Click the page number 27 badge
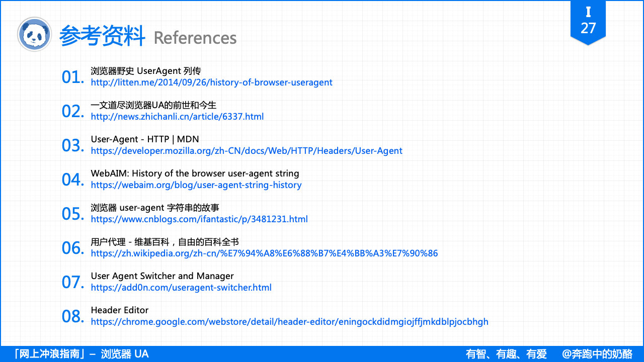Screen dimensions: 644x362 tap(588, 23)
